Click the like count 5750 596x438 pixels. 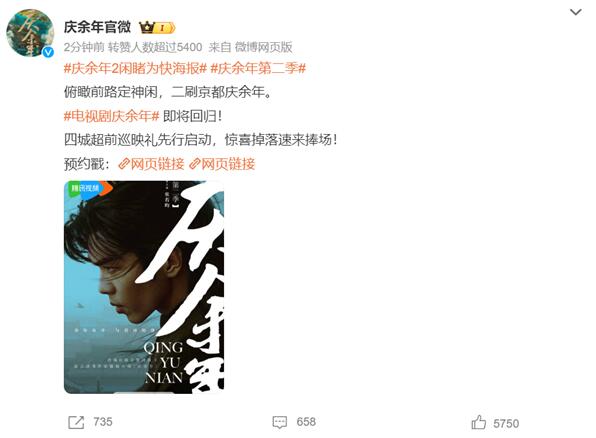[x=506, y=423]
